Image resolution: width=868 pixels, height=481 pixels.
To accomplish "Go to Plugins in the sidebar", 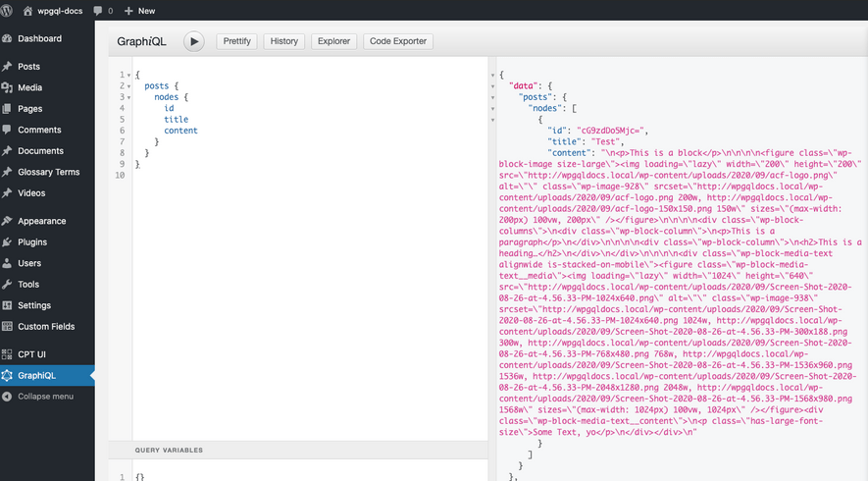I will [x=32, y=241].
